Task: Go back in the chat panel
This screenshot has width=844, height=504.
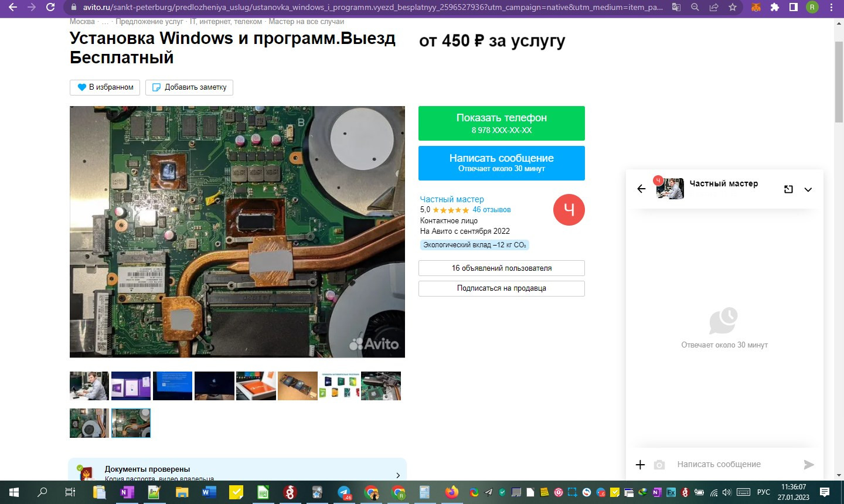Action: [x=641, y=189]
